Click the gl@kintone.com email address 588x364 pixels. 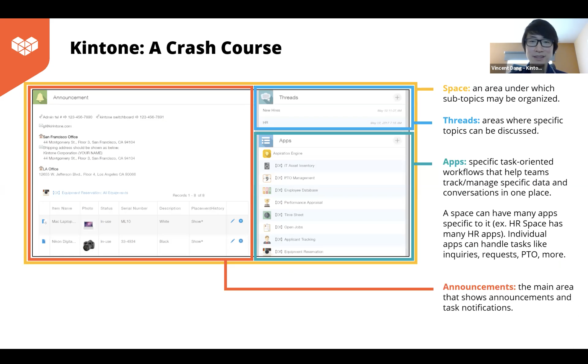(x=57, y=126)
